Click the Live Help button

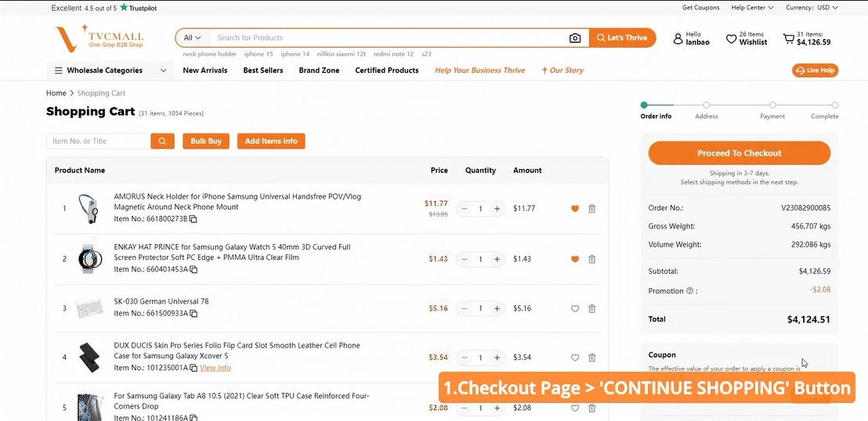coord(816,70)
